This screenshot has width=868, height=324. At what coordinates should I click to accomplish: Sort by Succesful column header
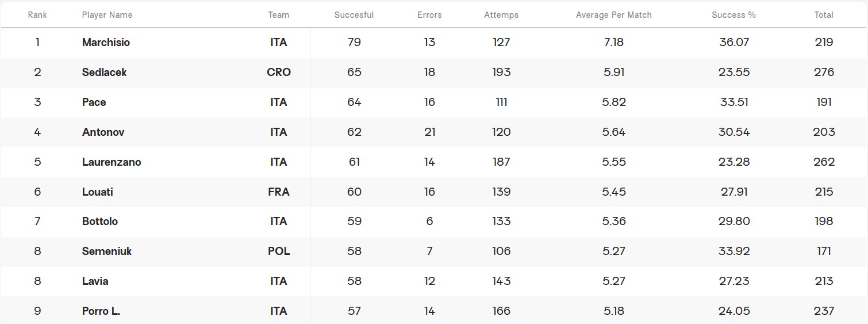point(354,15)
